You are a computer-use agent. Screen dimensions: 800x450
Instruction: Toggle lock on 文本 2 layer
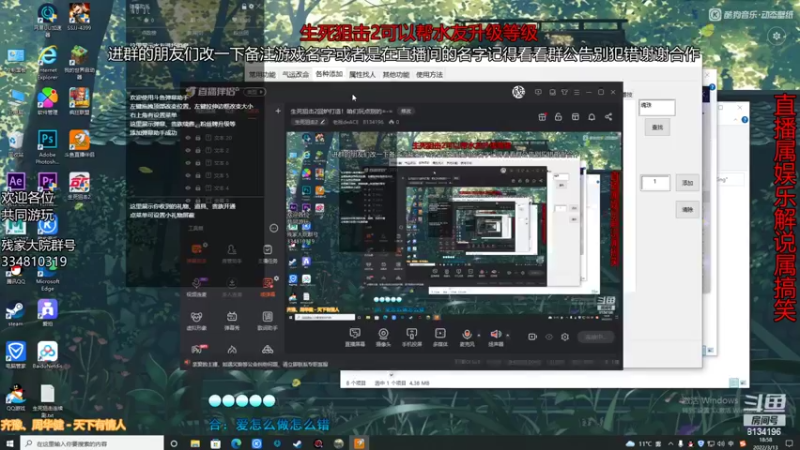coord(197,151)
